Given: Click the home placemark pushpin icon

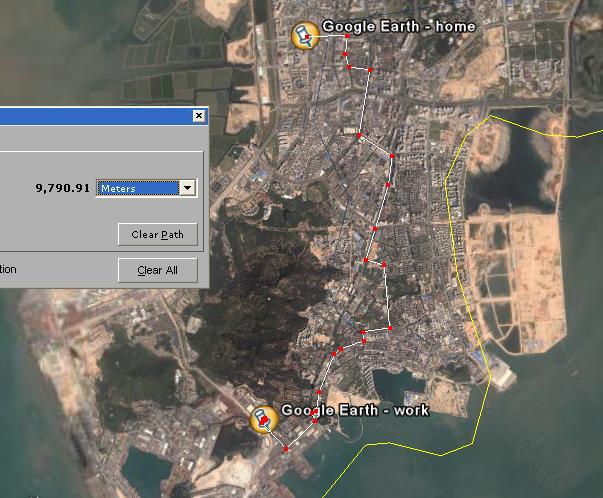Looking at the screenshot, I should [305, 35].
